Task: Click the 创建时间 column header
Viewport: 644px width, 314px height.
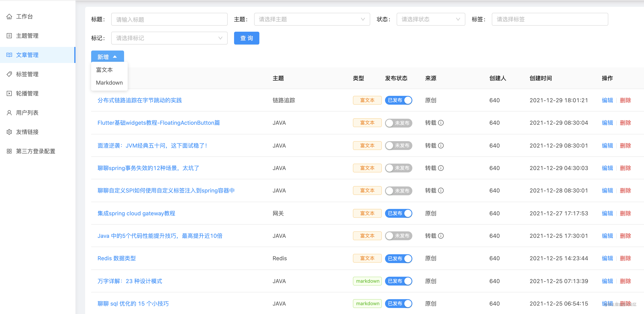Action: (540, 78)
